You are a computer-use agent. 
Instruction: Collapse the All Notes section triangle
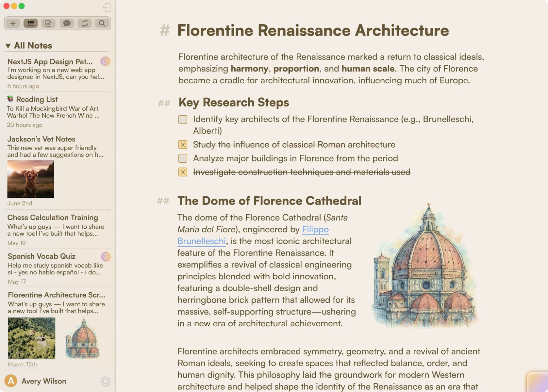coord(8,46)
